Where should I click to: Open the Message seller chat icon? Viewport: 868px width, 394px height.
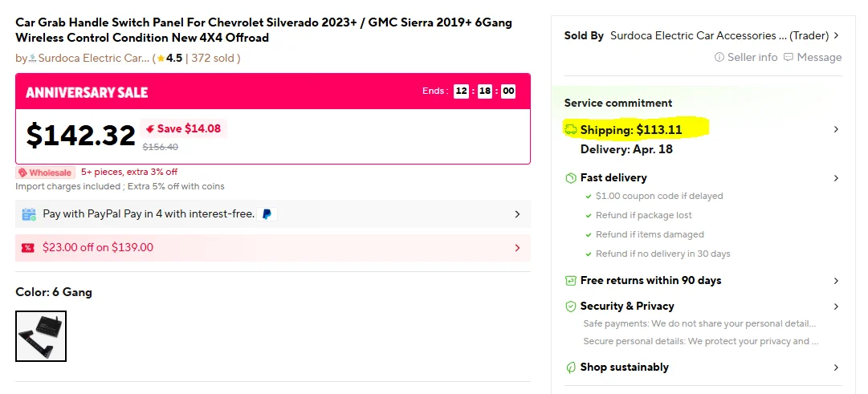789,58
